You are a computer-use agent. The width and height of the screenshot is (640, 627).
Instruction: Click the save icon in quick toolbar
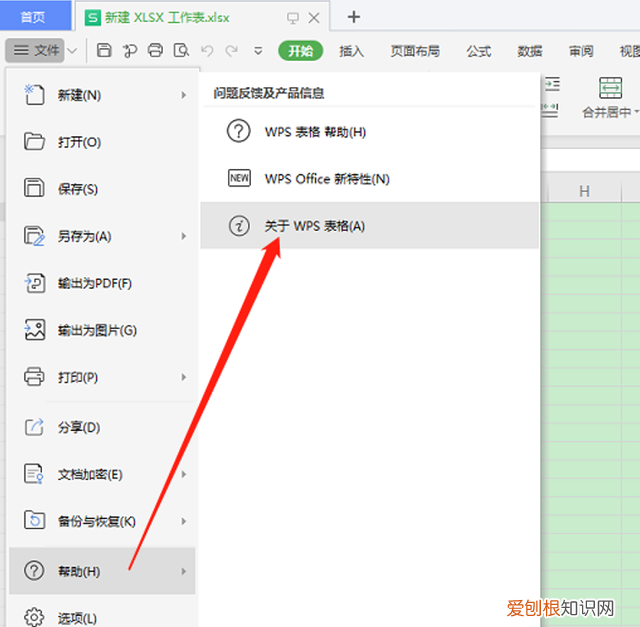point(104,51)
